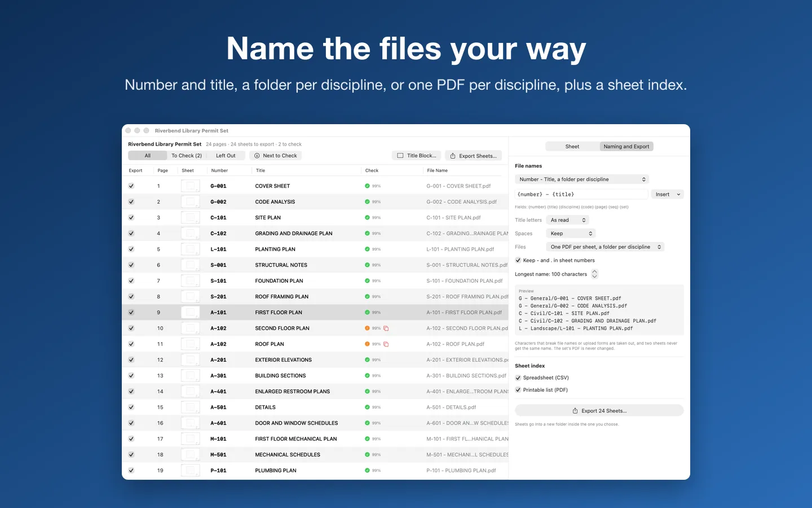The height and width of the screenshot is (508, 812).
Task: Open the file naming scheme dropdown
Action: 582,179
